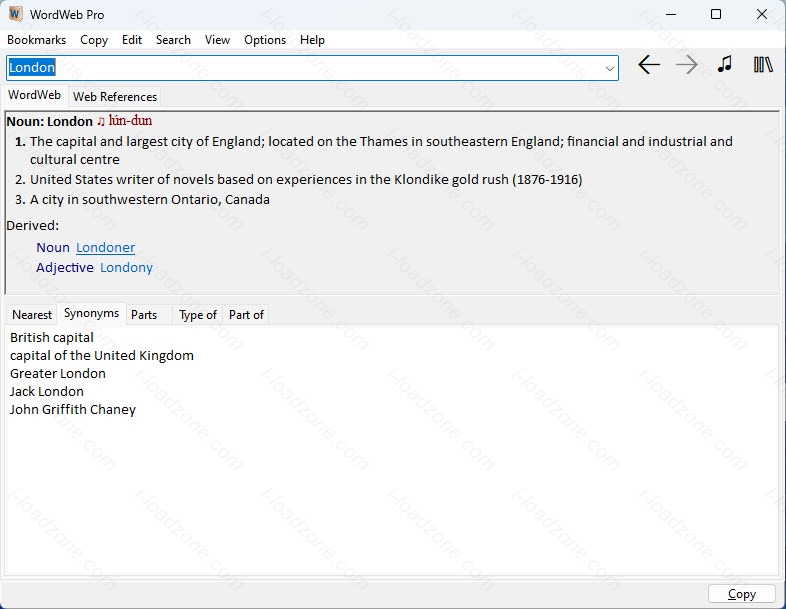This screenshot has width=786, height=609.
Task: Select synonym 'British capital'
Action: (x=52, y=337)
